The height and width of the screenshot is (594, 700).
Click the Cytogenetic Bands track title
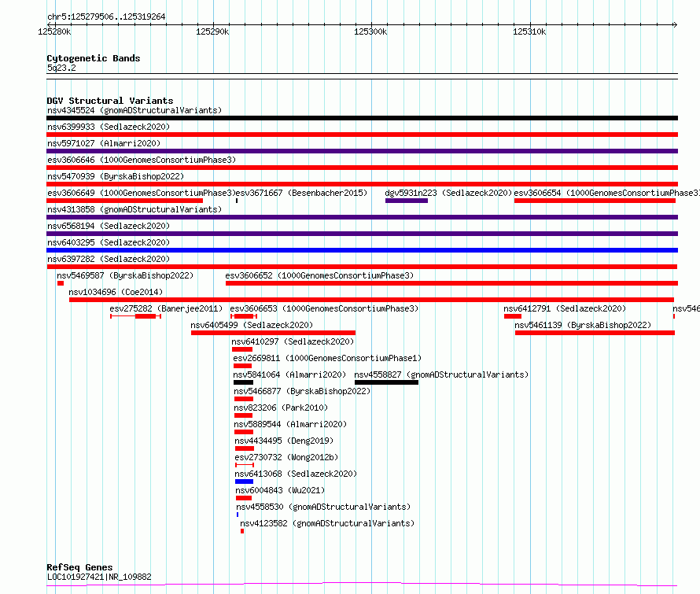(x=94, y=58)
